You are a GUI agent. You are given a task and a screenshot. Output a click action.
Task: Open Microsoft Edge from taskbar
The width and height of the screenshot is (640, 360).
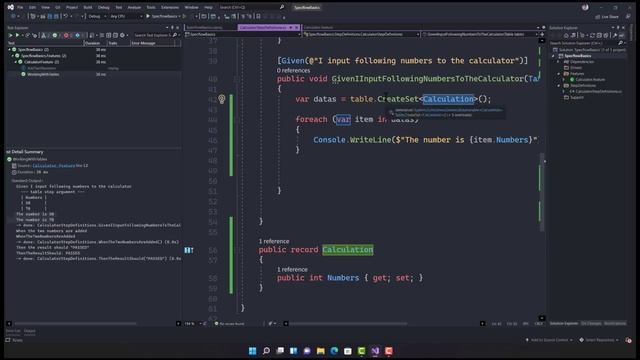click(334, 351)
